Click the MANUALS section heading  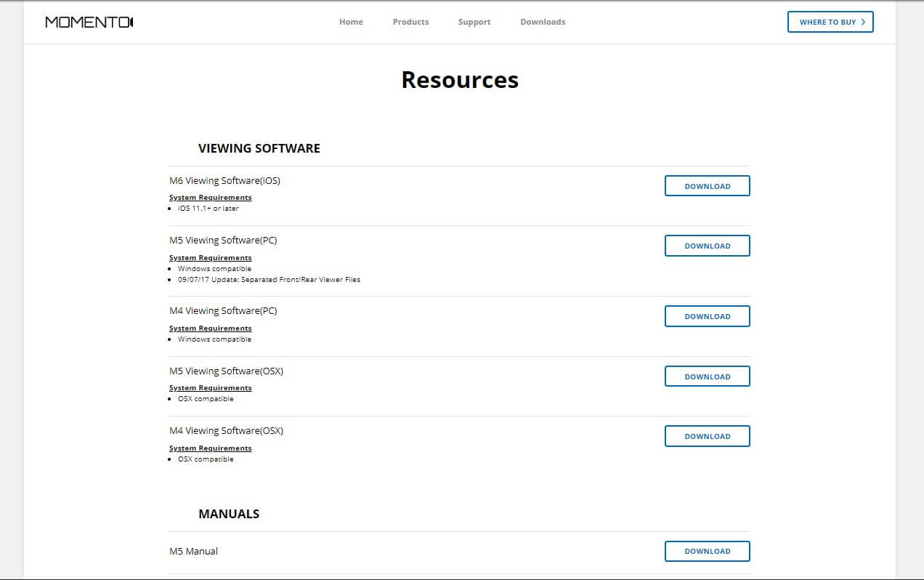[x=229, y=514]
